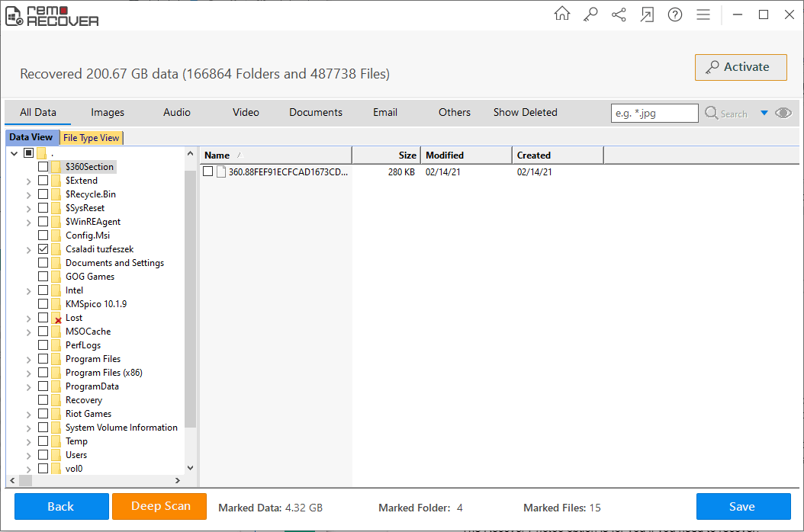Image resolution: width=804 pixels, height=532 pixels.
Task: Expand the Program Files folder
Action: 29,359
